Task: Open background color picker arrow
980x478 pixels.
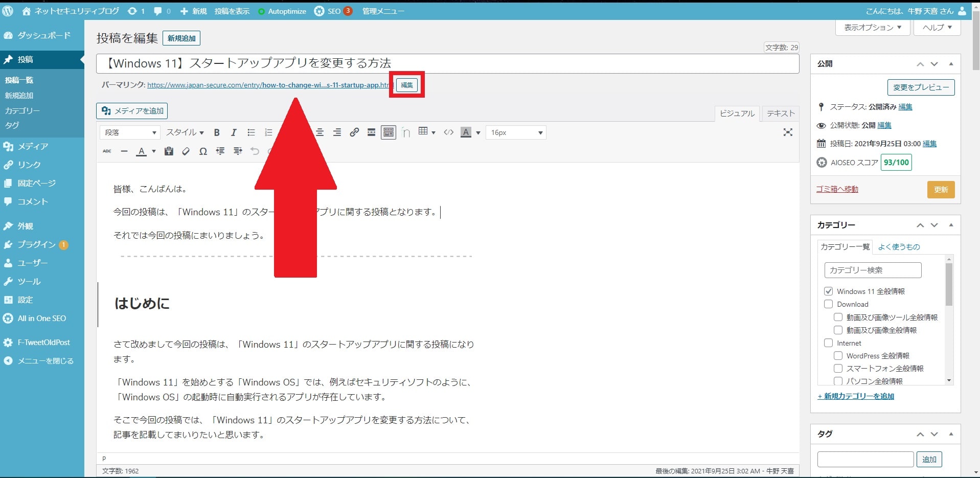Action: 478,132
